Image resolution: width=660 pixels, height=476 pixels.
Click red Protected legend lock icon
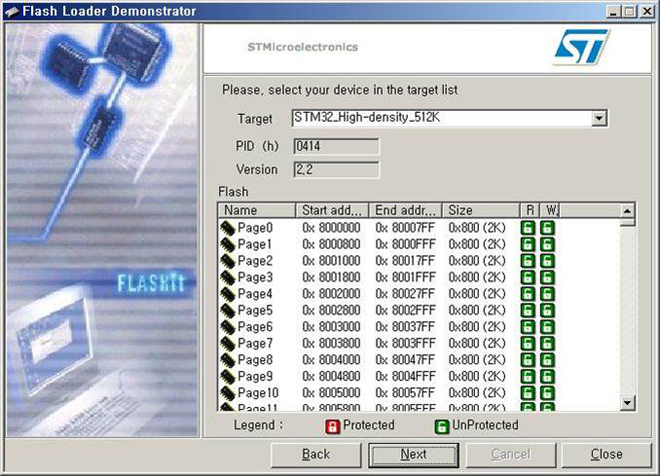(x=333, y=426)
